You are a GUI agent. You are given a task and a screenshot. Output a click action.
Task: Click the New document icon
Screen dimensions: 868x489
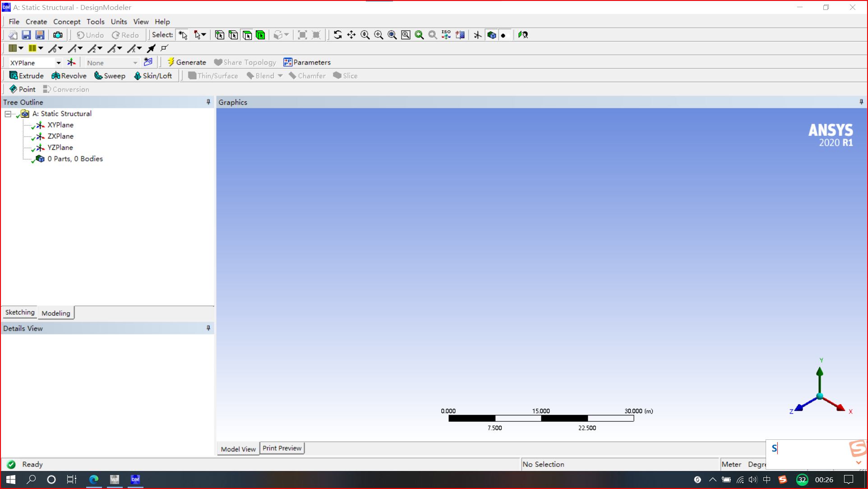13,35
